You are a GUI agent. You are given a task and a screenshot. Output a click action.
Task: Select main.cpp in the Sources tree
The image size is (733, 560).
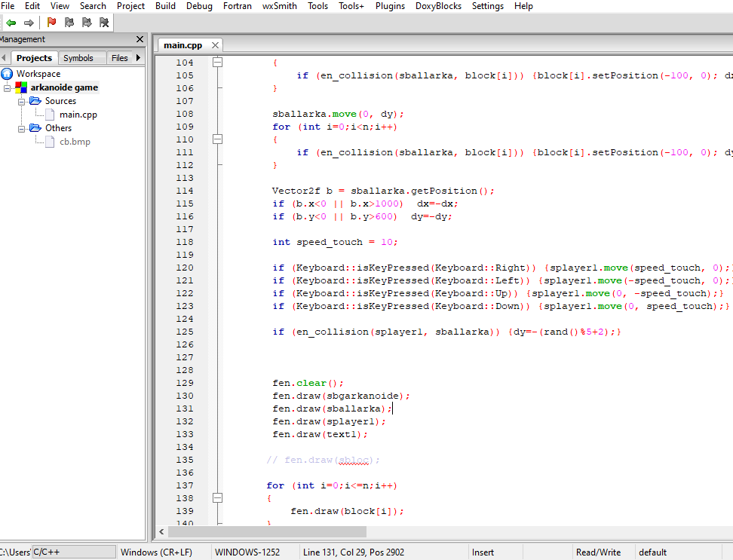[78, 115]
